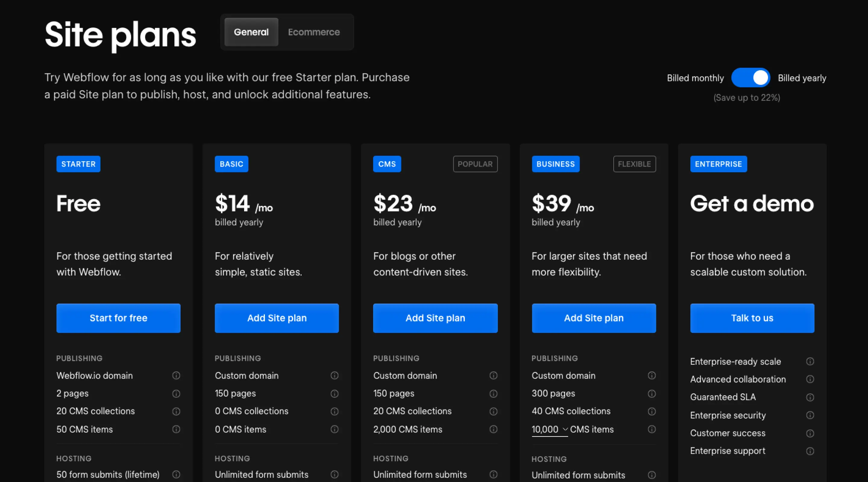Click the 2,000 CMS items text
This screenshot has height=482, width=868.
point(408,429)
